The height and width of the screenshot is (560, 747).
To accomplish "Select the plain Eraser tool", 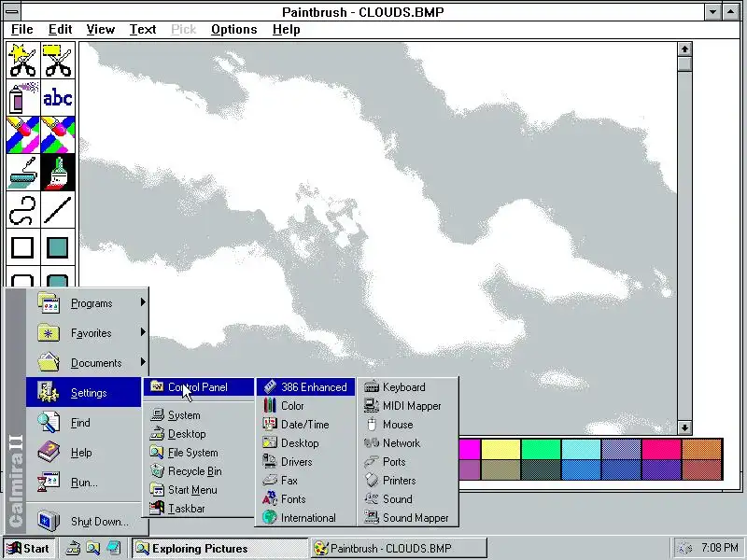I will (58, 134).
